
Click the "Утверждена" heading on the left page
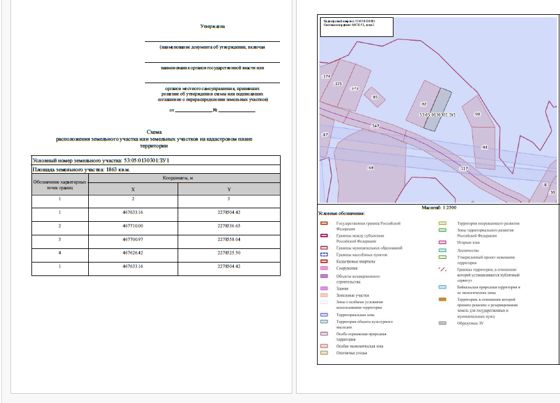point(212,26)
